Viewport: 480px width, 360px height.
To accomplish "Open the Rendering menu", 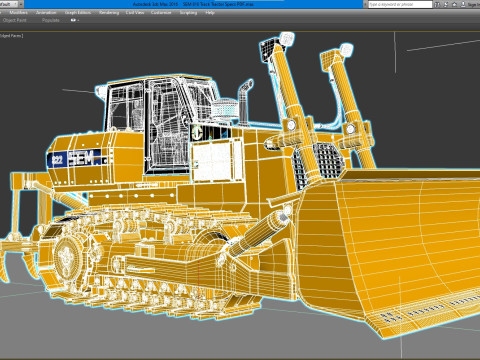I will tap(109, 13).
